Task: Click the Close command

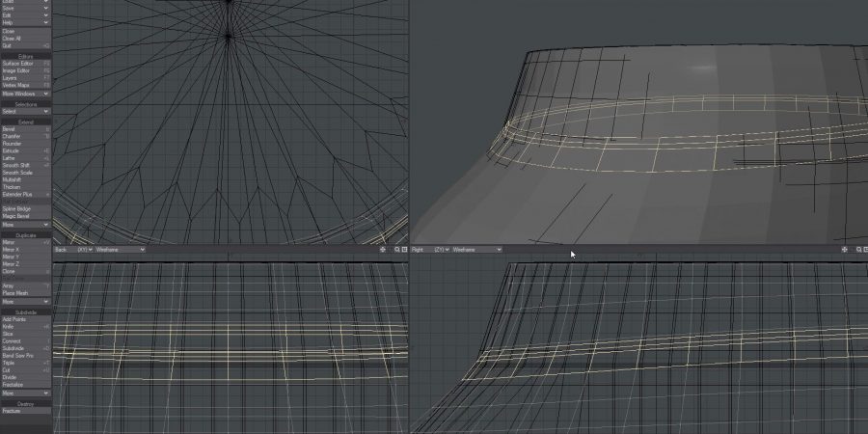Action: point(25,32)
